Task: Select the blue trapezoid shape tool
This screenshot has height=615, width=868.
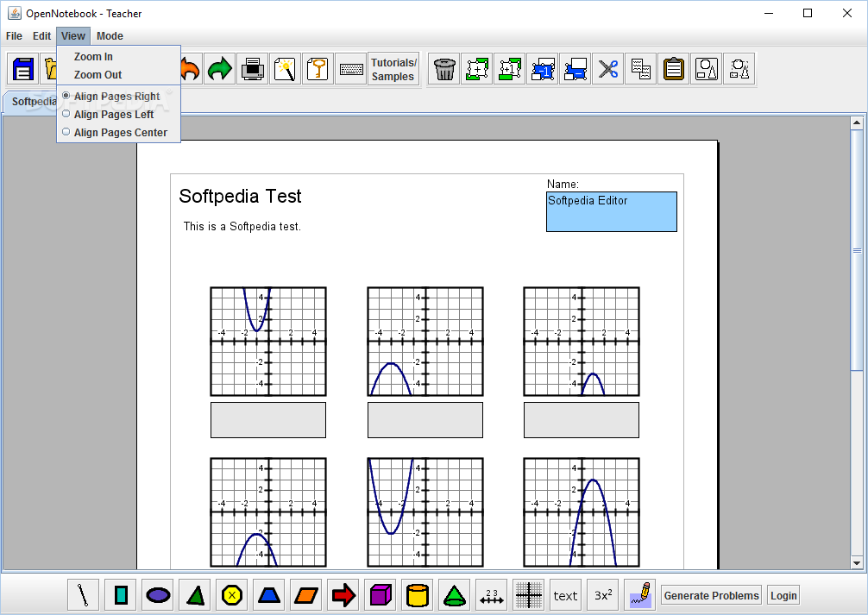Action: 268,595
